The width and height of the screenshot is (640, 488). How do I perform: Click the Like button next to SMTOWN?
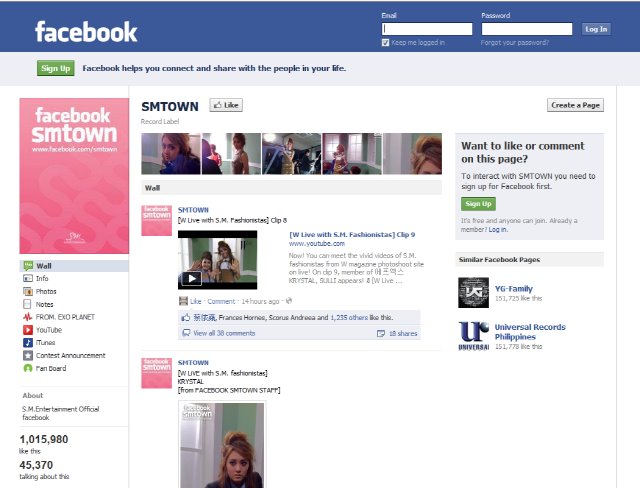(226, 105)
